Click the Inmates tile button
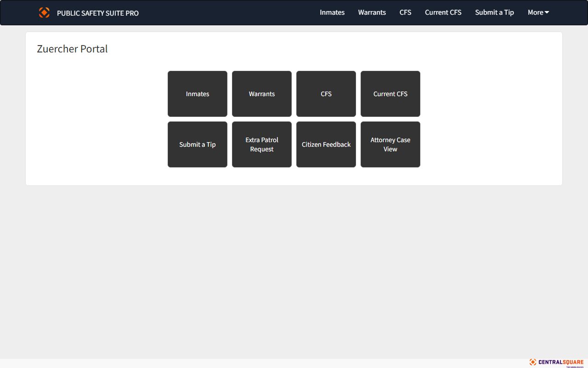This screenshot has width=588, height=368. (198, 94)
